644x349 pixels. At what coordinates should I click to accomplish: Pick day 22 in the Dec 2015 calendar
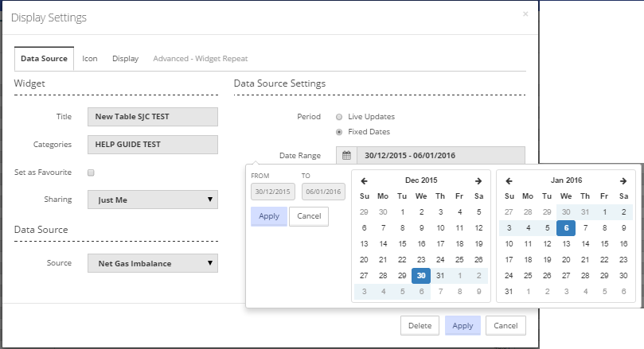tap(402, 260)
